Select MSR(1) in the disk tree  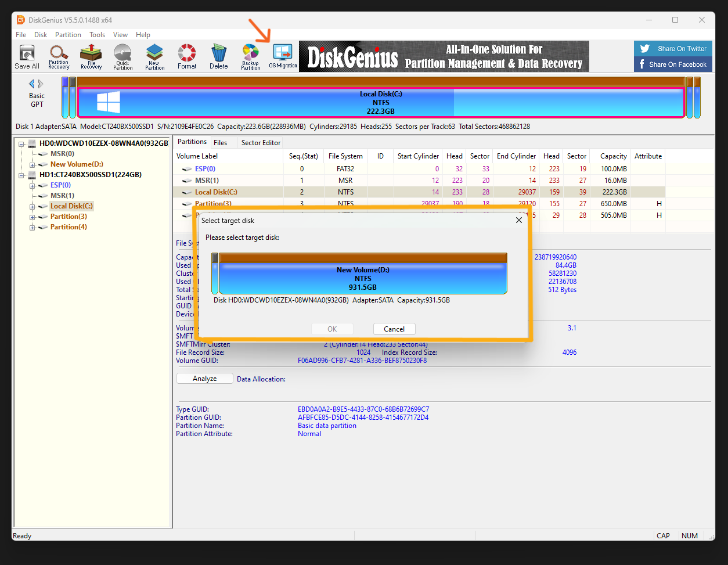(x=62, y=196)
